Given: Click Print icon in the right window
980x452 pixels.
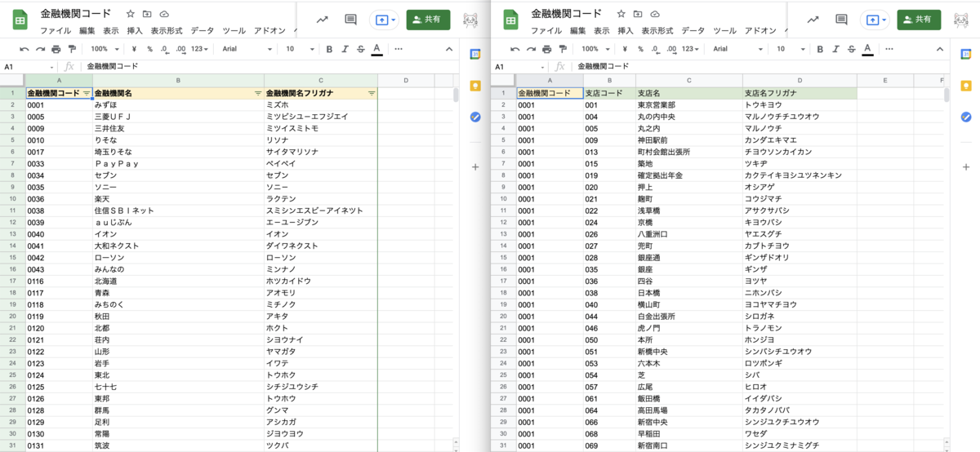Looking at the screenshot, I should coord(547,49).
